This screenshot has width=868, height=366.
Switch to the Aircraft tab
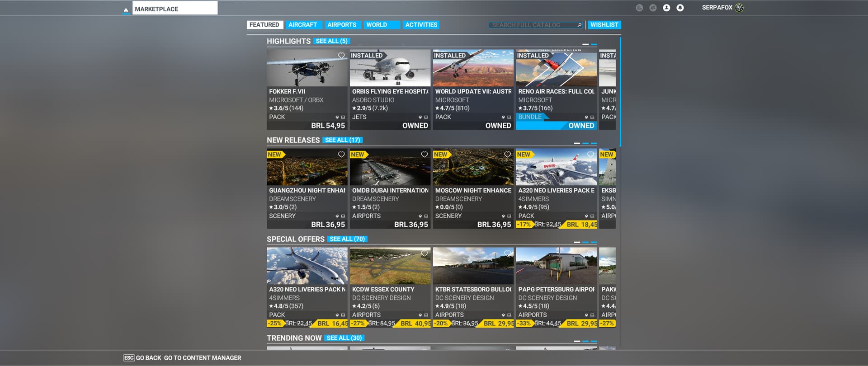click(303, 25)
